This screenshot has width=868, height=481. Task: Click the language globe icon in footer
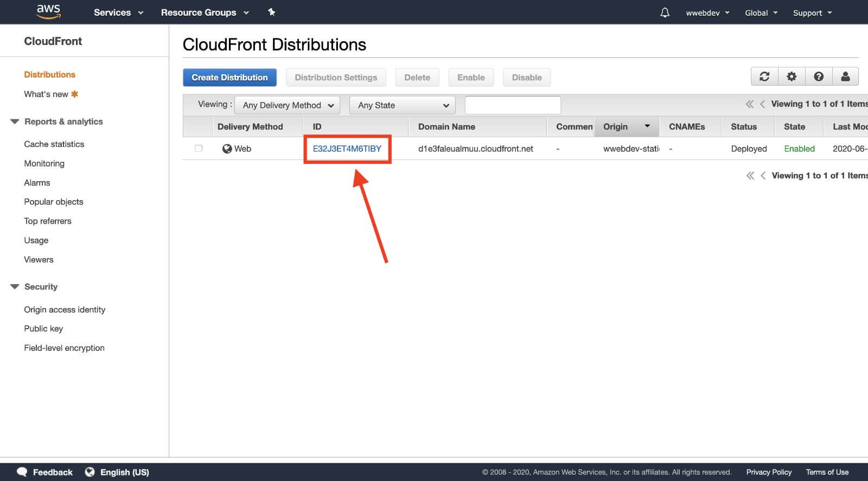click(x=90, y=472)
